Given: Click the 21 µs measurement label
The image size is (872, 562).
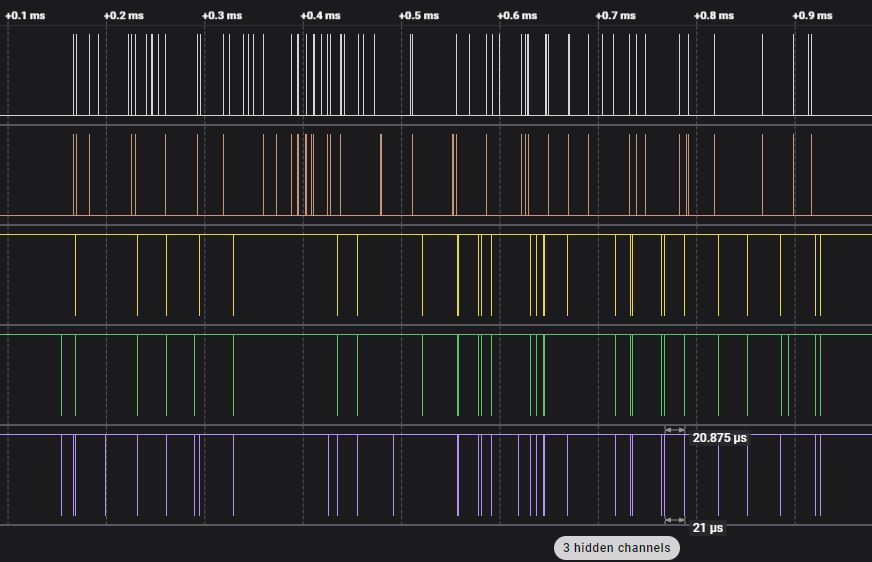Looking at the screenshot, I should (707, 528).
